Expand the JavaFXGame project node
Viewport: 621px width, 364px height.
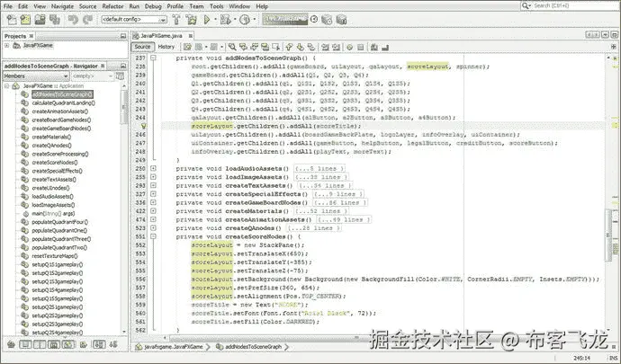(6, 46)
